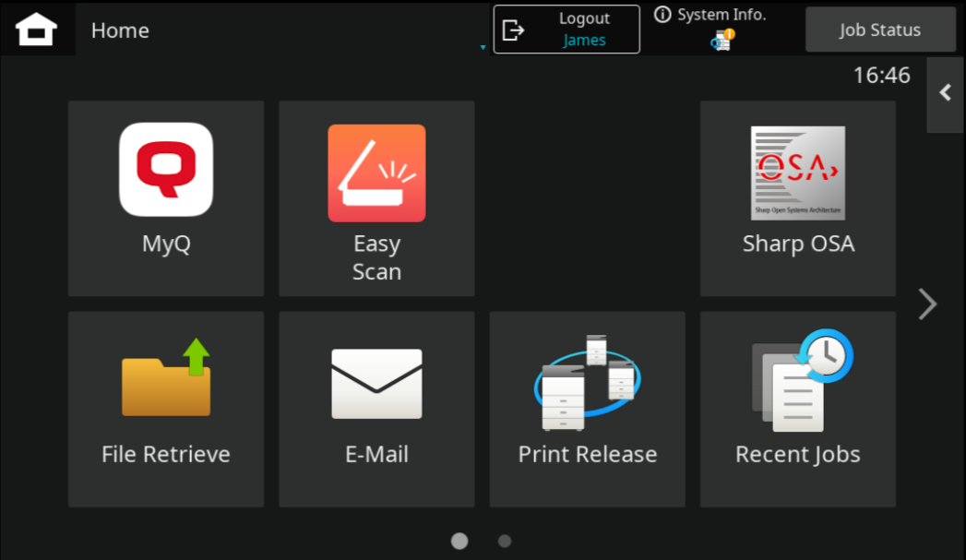Click the logout arrow icon
Screen dimensions: 966x560
[x=513, y=30]
